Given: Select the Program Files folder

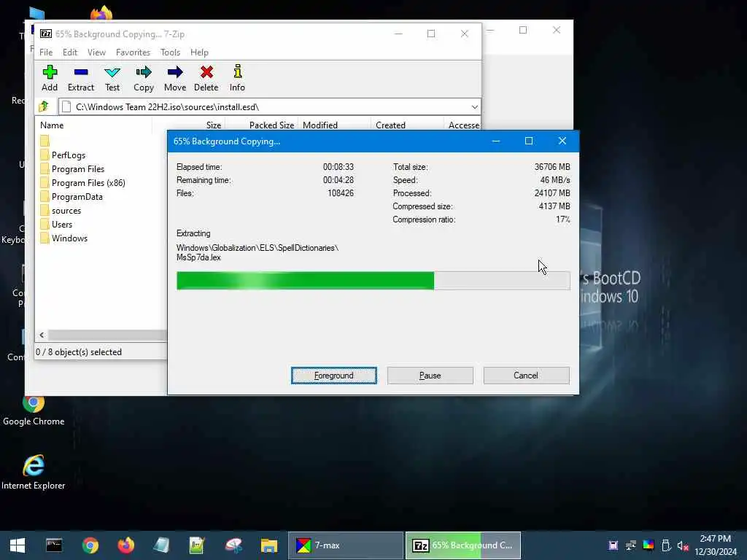Looking at the screenshot, I should point(77,169).
